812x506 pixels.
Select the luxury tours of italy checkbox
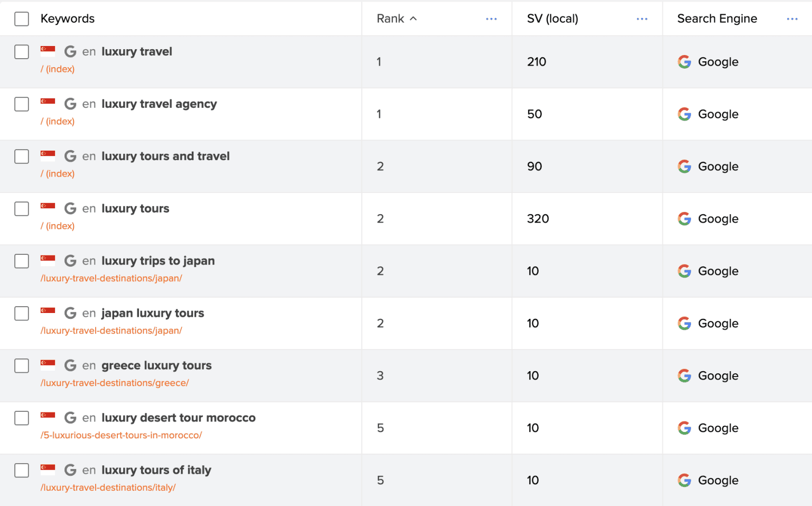coord(22,471)
